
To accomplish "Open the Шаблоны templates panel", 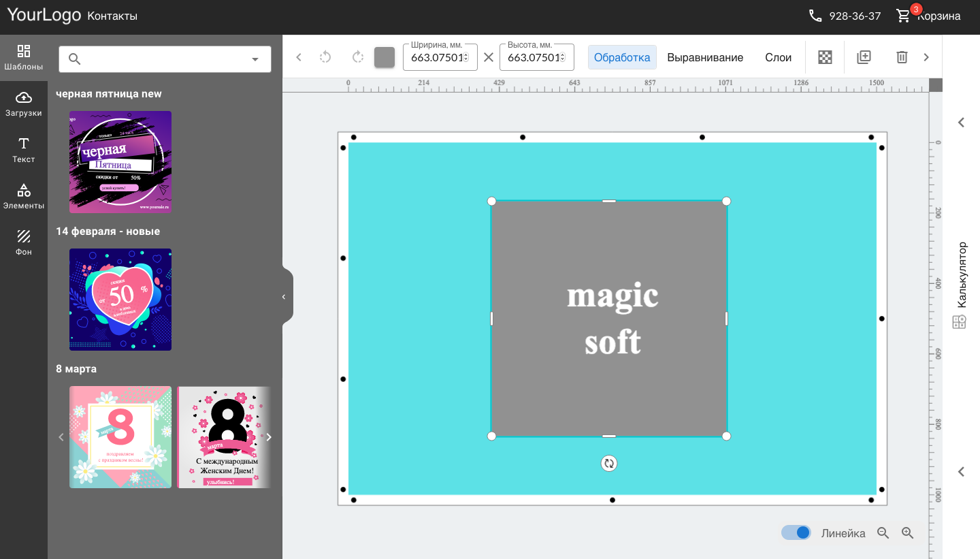I will tap(24, 58).
